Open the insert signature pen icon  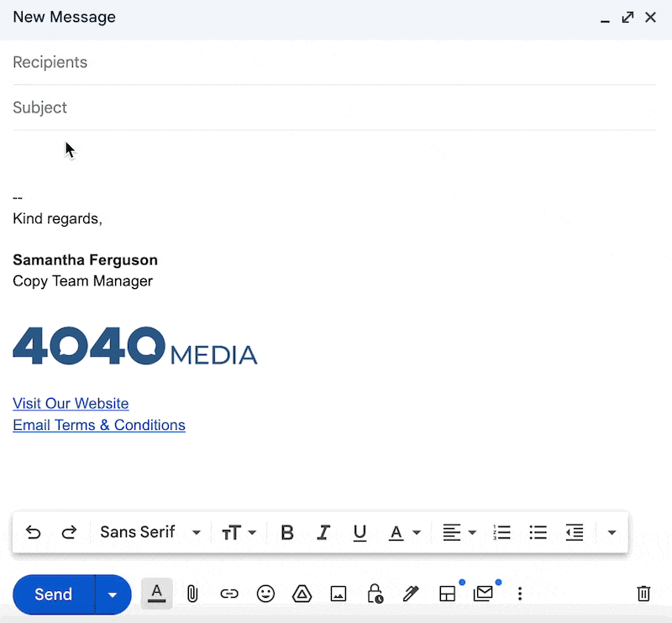coord(411,594)
